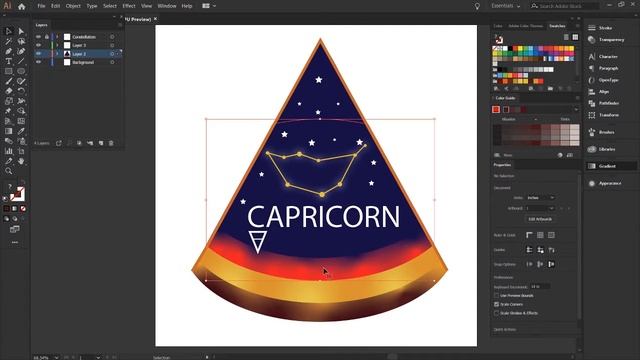Select the Line Segment tool

(21, 61)
